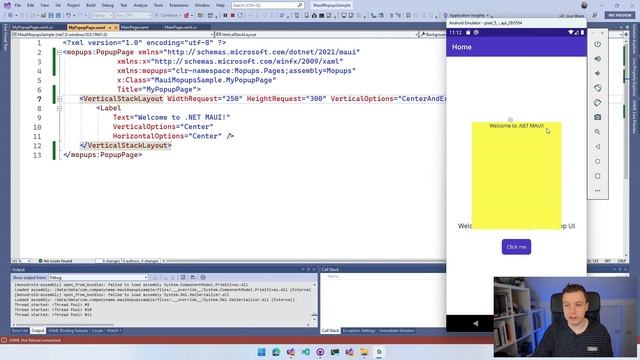Open emulator More options ellipsis
The image size is (640, 360).
(x=598, y=191)
